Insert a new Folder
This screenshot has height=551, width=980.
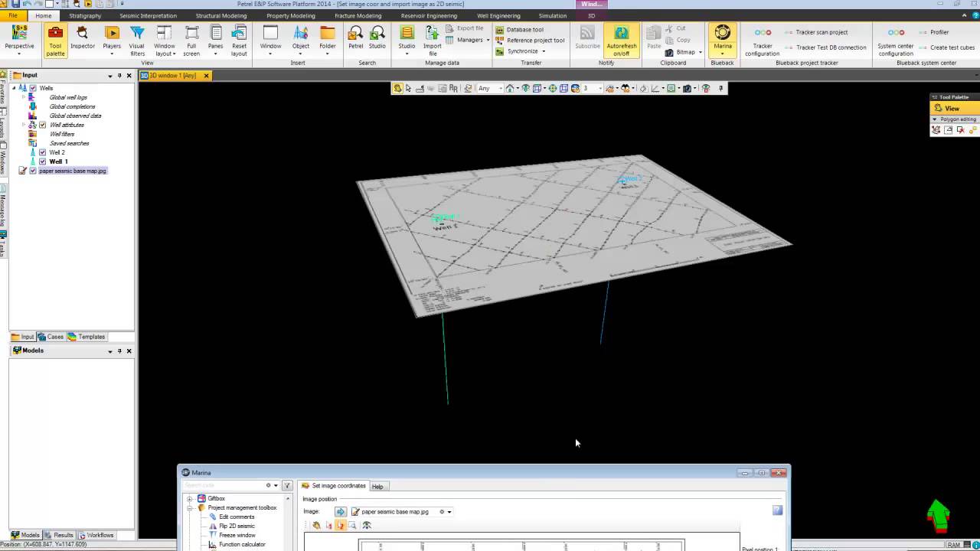pos(328,41)
